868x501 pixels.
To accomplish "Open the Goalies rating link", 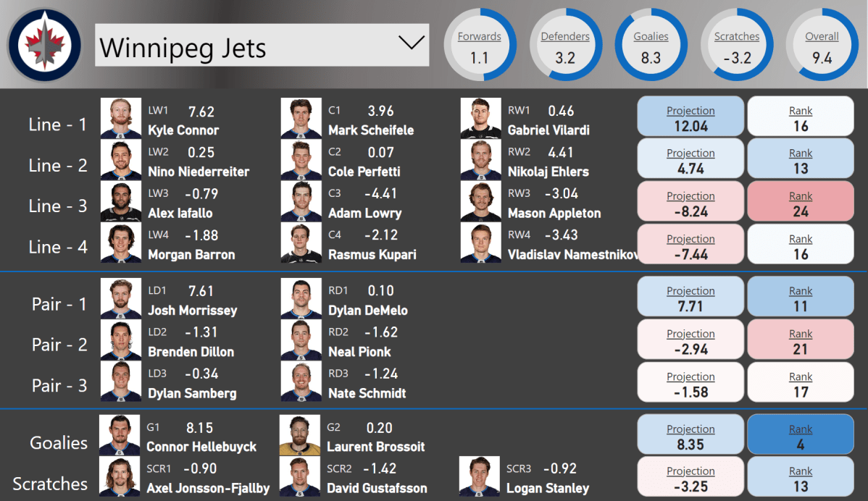I will 651,35.
